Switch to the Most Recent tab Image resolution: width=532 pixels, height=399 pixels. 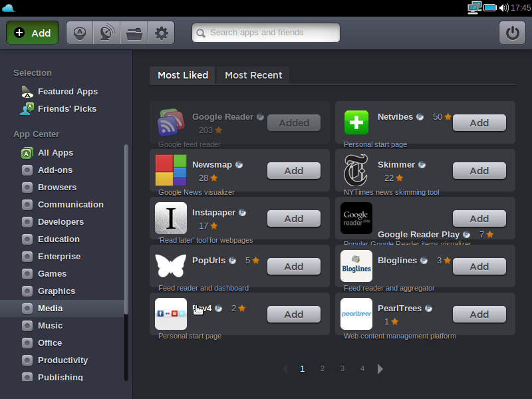253,75
